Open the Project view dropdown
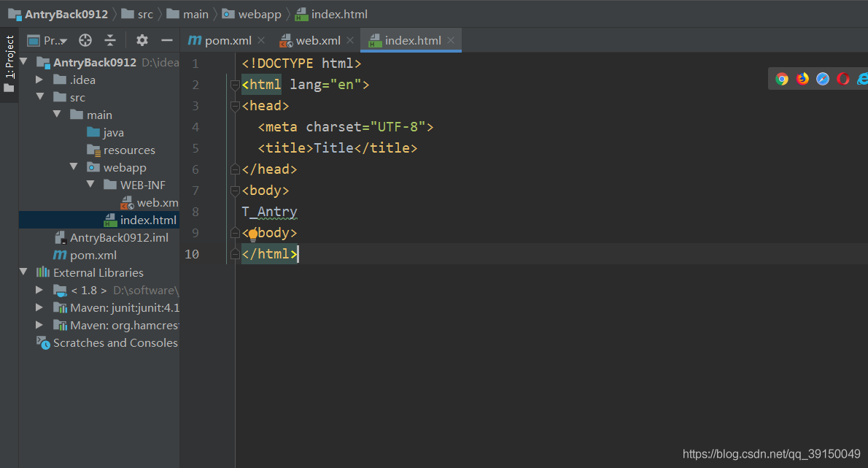 tap(47, 40)
